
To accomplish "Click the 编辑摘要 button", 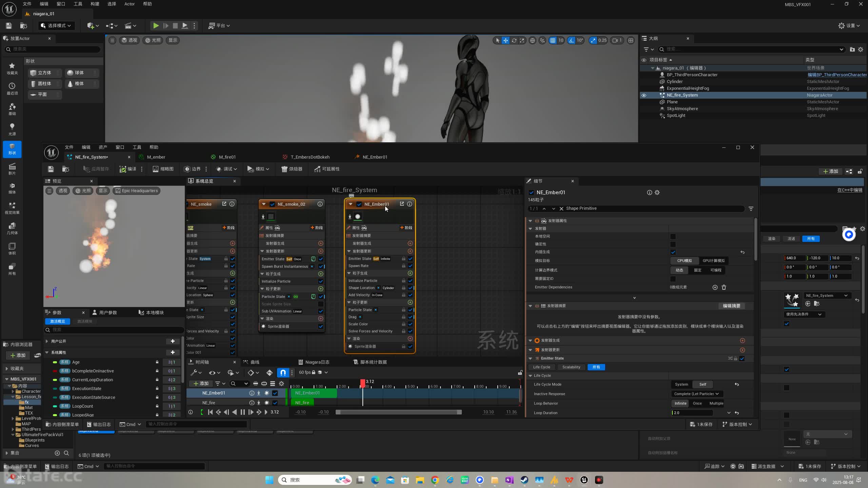I will point(731,306).
